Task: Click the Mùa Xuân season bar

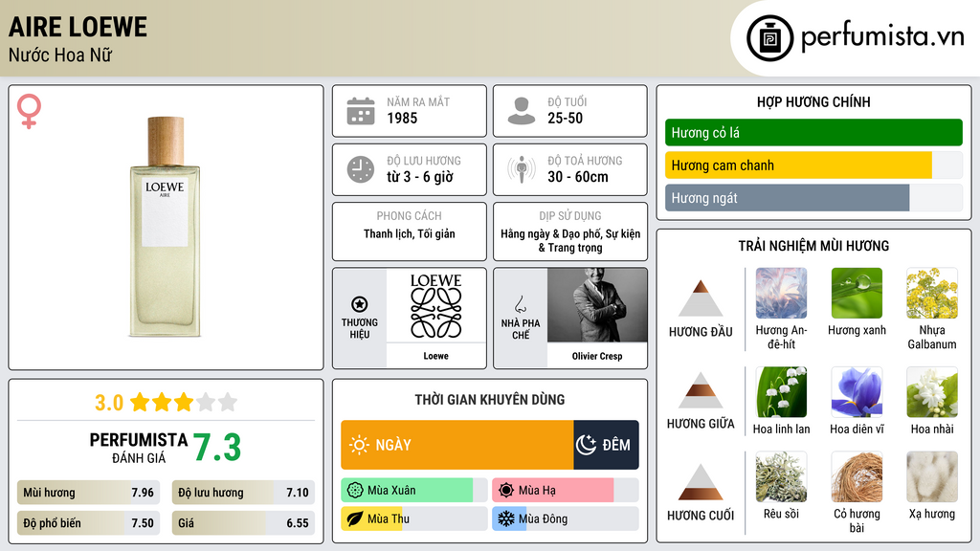Action: point(413,491)
